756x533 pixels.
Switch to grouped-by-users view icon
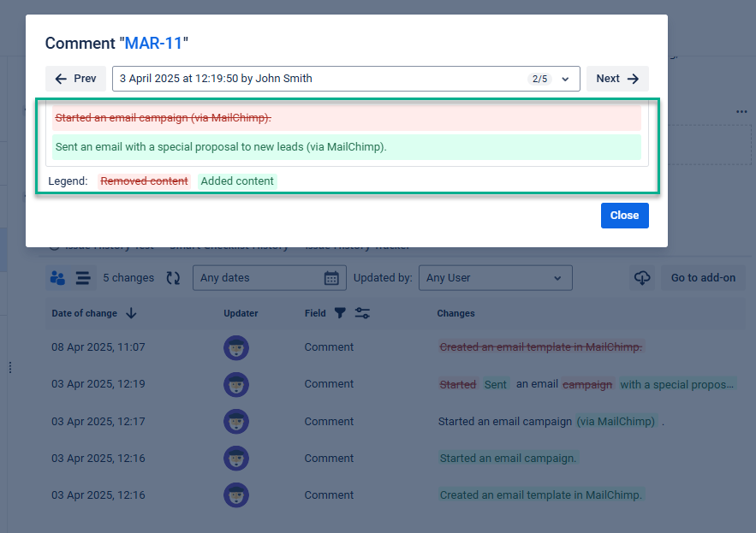[x=58, y=277]
